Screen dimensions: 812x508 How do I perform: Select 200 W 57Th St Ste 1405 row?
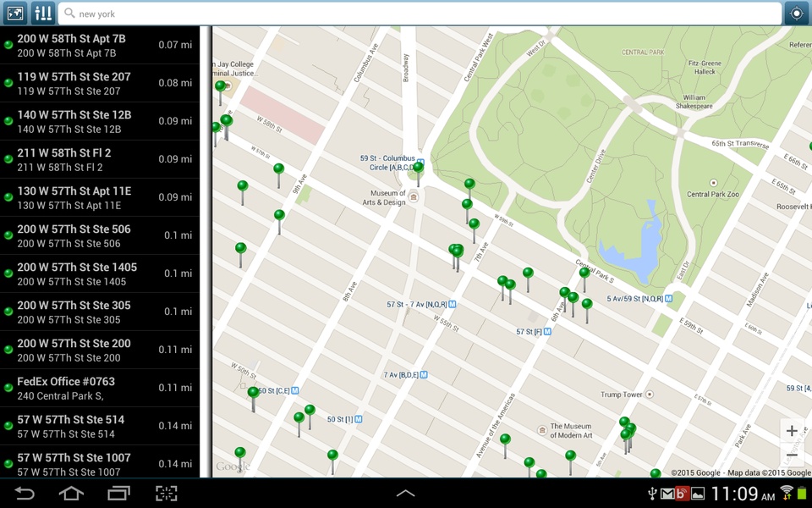pos(100,273)
